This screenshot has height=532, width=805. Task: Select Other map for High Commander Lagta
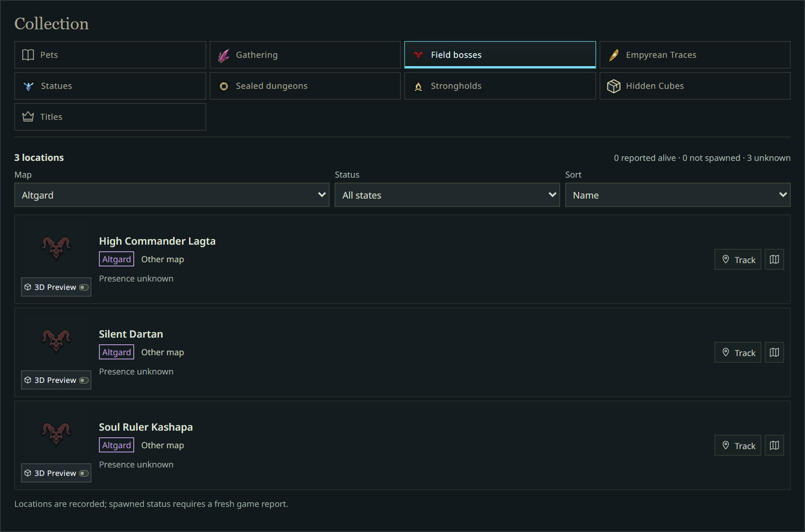click(x=163, y=259)
